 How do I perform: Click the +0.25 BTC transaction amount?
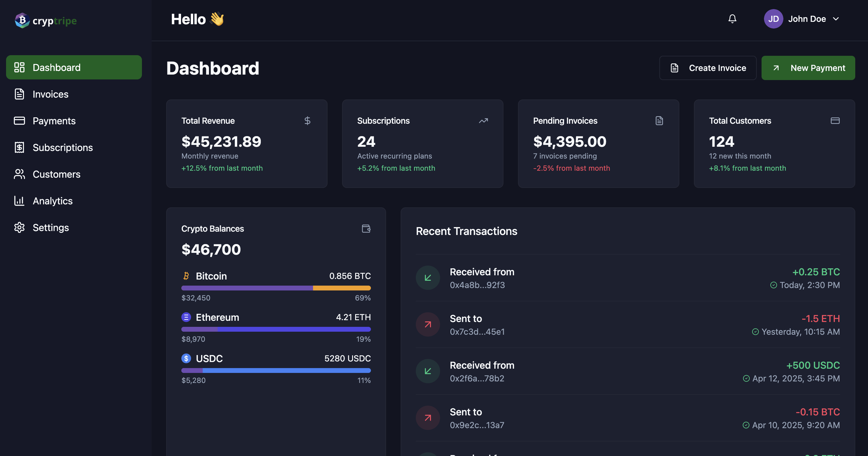click(x=816, y=272)
